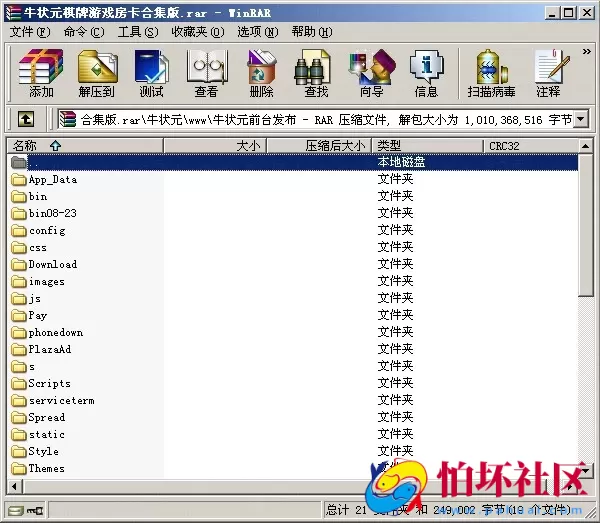This screenshot has width=600, height=523.
Task: Click the horizontal scrollbar left arrow
Action: [15, 487]
